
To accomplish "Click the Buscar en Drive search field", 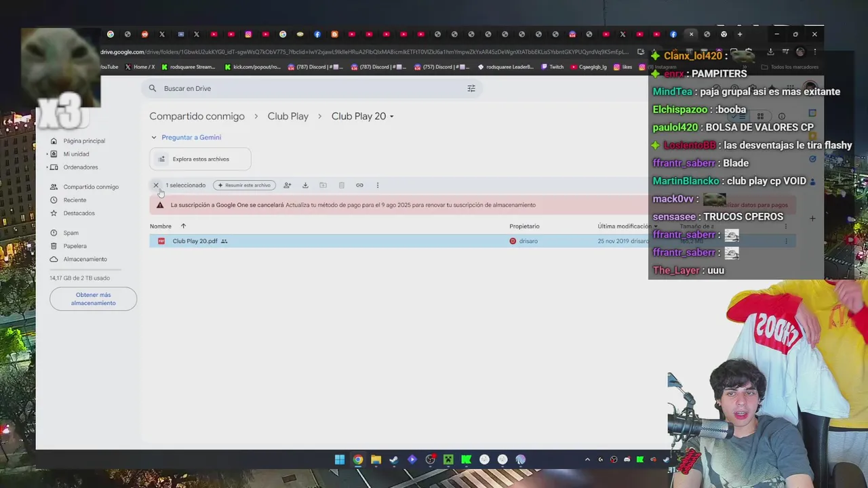I will (312, 88).
